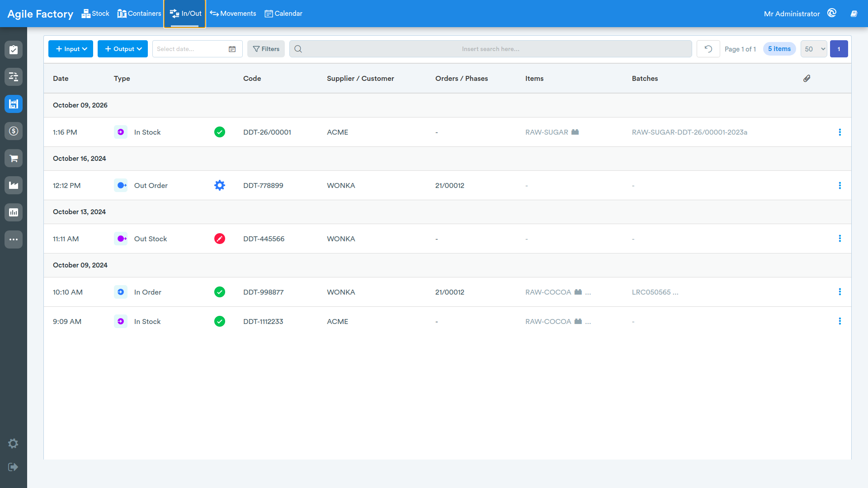Screen dimensions: 868x488
Task: Switch to the Containers tab
Action: click(139, 14)
